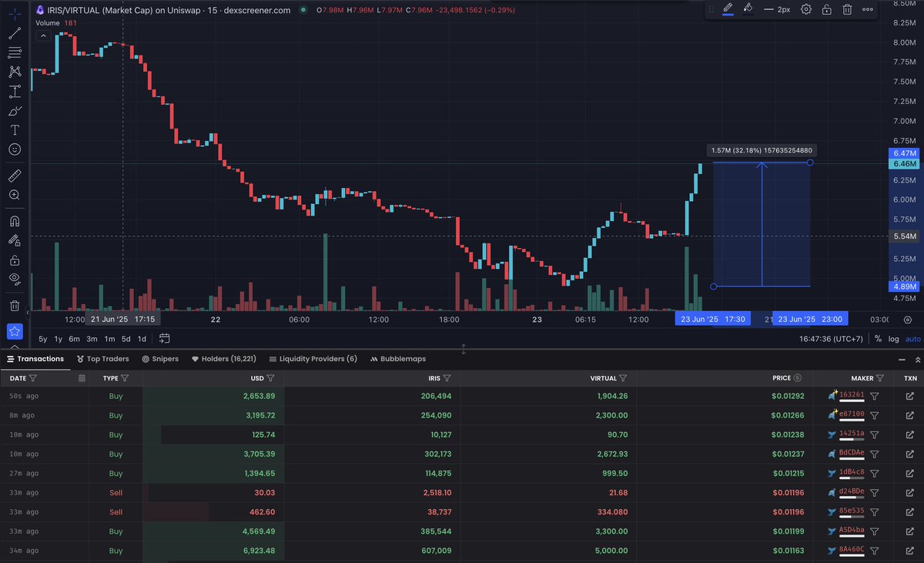This screenshot has height=563, width=924.
Task: Select the ruler measure tool
Action: point(15,176)
